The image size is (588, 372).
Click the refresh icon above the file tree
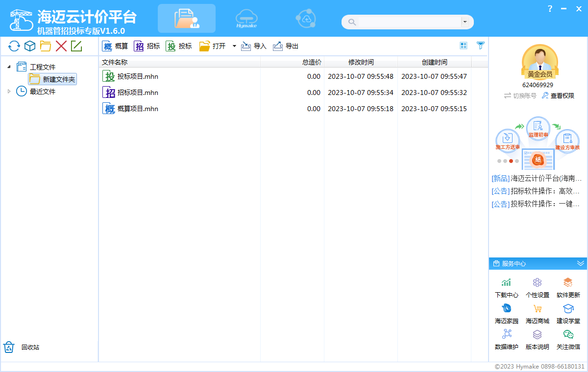(14, 46)
